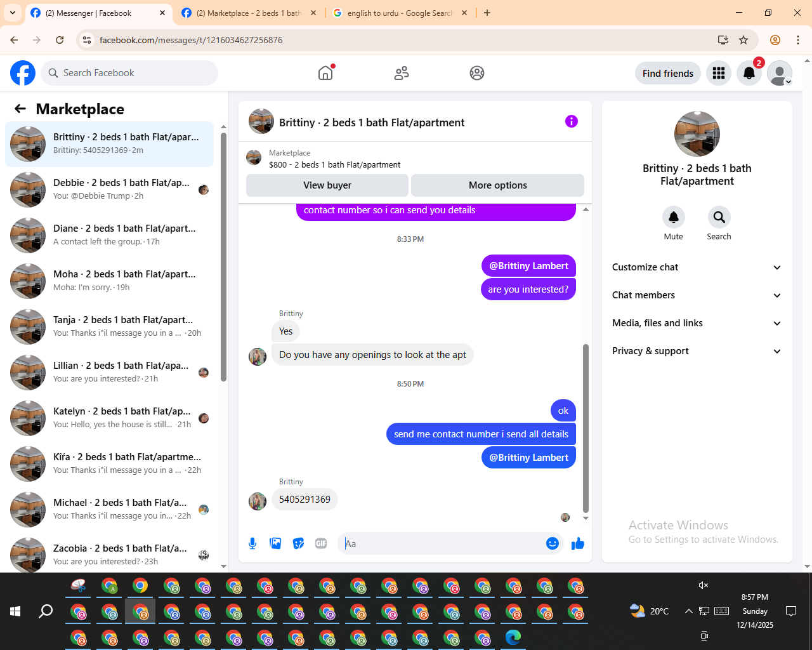Open Zacobia conversation in list
The height and width of the screenshot is (650, 812).
[x=109, y=554]
